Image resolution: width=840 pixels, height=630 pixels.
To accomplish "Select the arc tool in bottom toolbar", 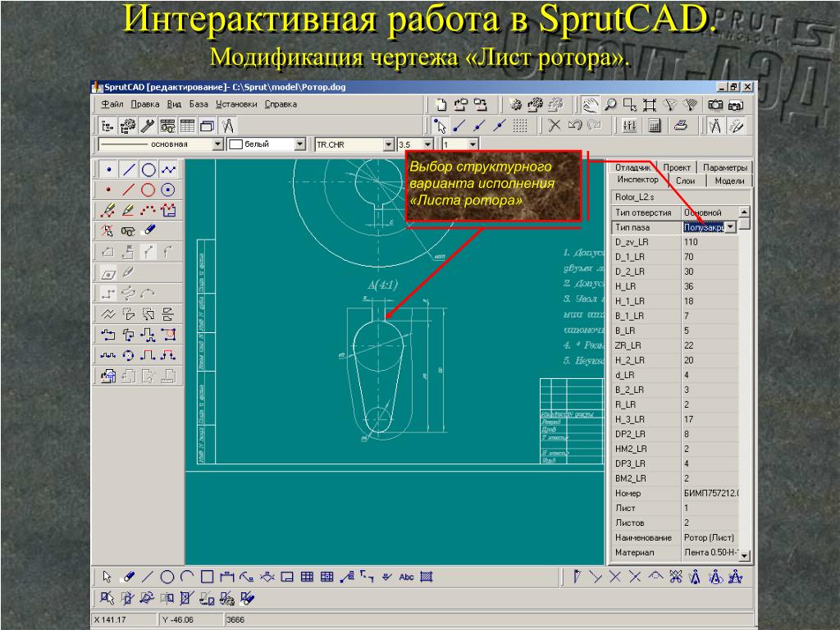I will (x=187, y=577).
